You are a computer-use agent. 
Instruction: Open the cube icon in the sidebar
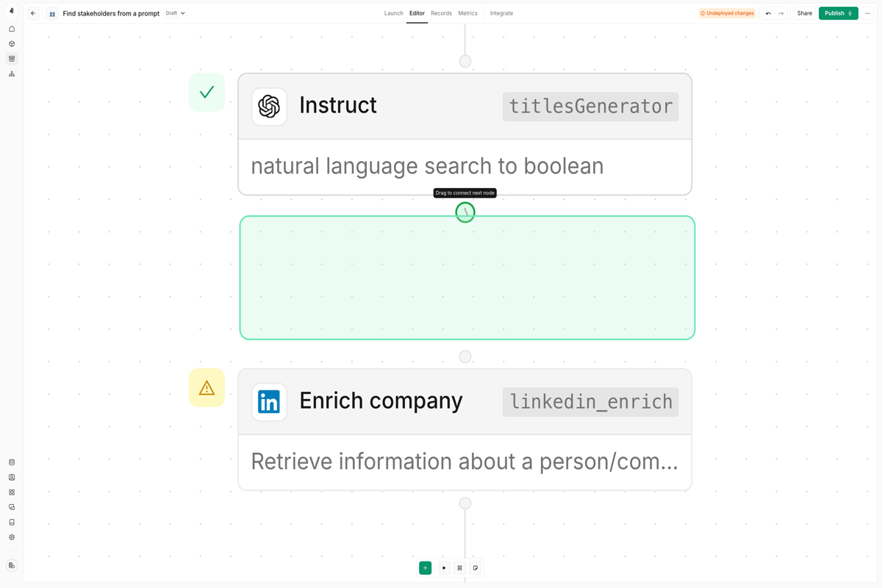[x=12, y=44]
